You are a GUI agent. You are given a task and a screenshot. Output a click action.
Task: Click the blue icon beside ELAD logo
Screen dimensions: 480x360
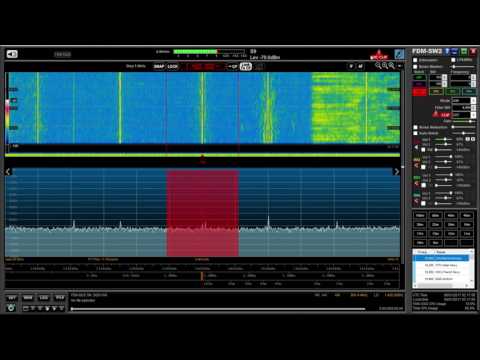click(x=399, y=54)
